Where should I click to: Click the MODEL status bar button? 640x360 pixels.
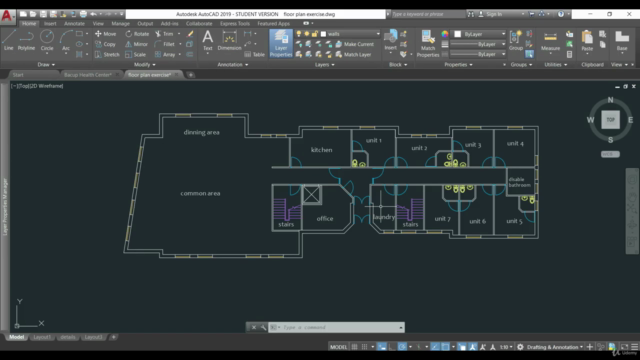(x=338, y=347)
